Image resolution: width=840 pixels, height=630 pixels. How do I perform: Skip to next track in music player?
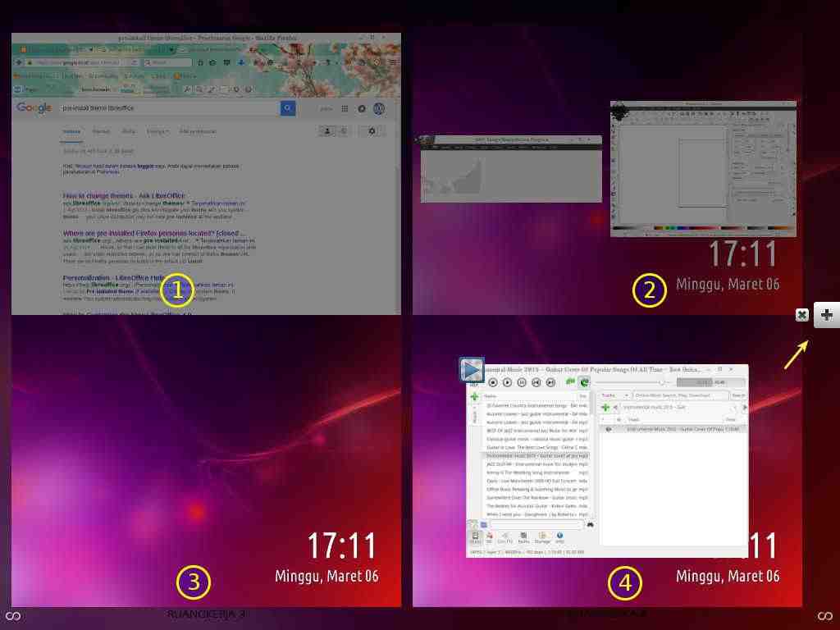coord(550,382)
